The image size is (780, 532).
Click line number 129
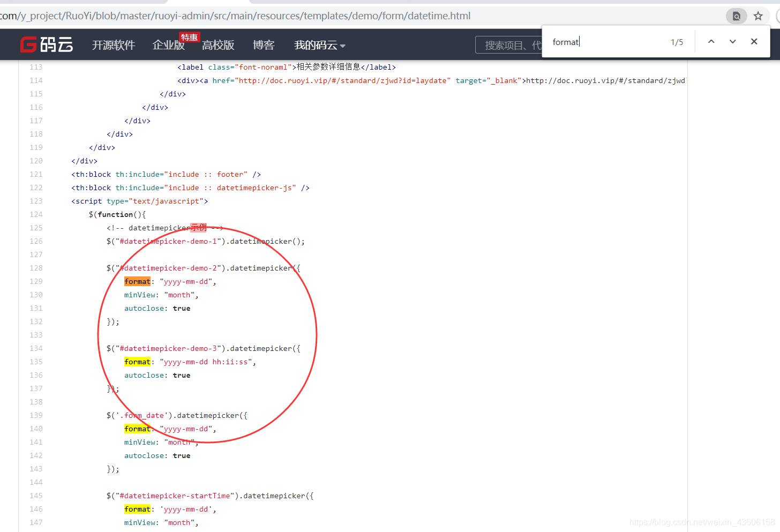(x=36, y=281)
